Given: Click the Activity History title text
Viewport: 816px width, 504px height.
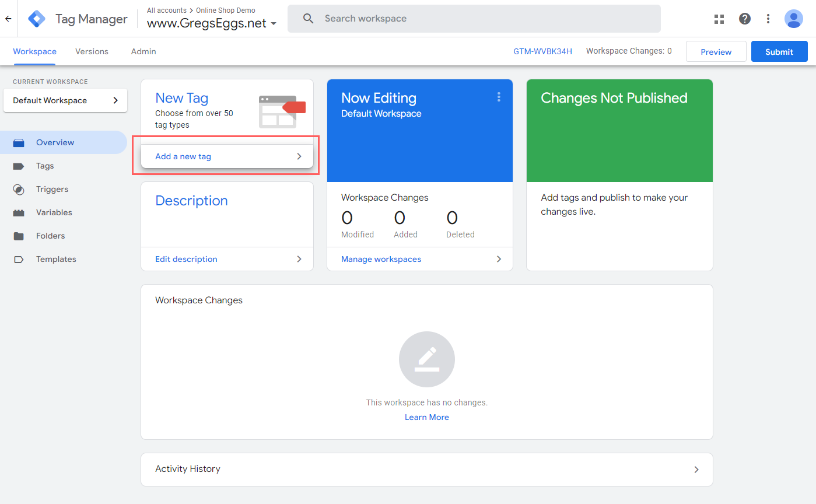Looking at the screenshot, I should (x=188, y=469).
